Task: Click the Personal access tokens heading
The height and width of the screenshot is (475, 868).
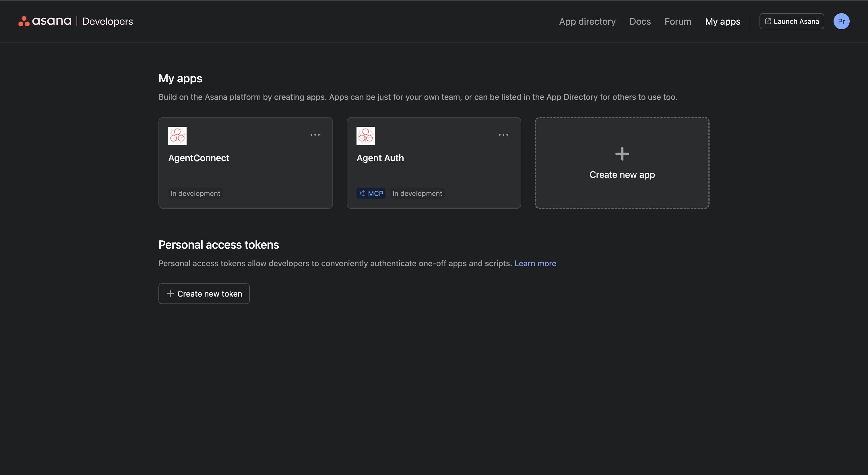Action: point(219,245)
